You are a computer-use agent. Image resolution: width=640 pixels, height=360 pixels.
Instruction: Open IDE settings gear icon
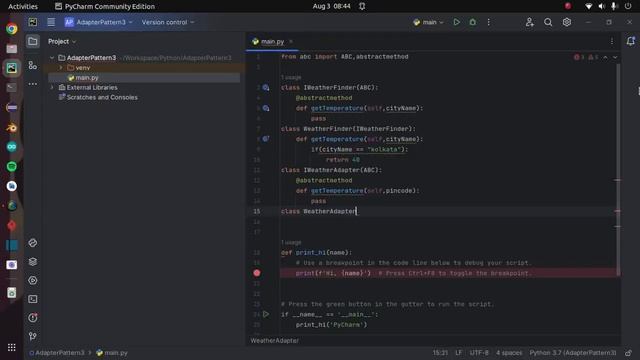(x=567, y=22)
